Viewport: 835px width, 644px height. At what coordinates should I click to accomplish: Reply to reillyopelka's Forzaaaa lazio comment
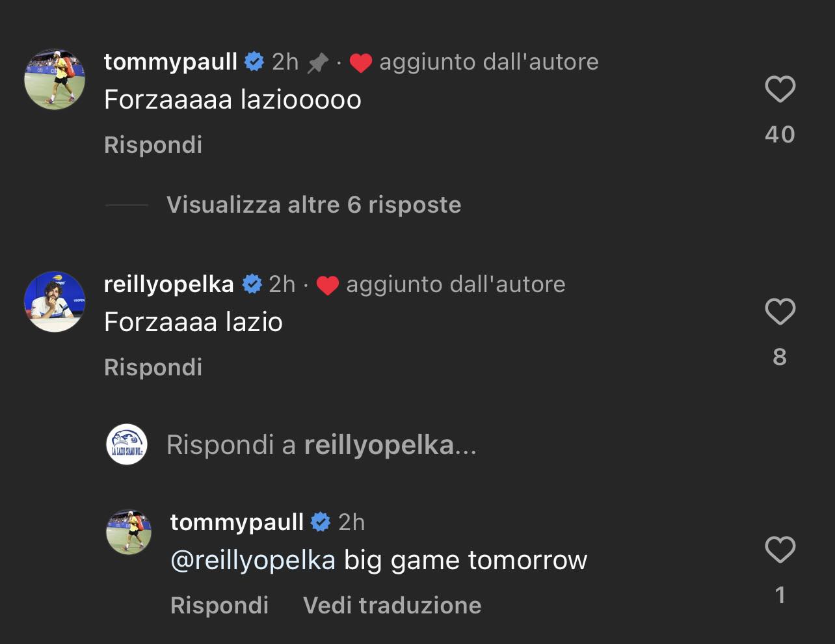coord(153,367)
